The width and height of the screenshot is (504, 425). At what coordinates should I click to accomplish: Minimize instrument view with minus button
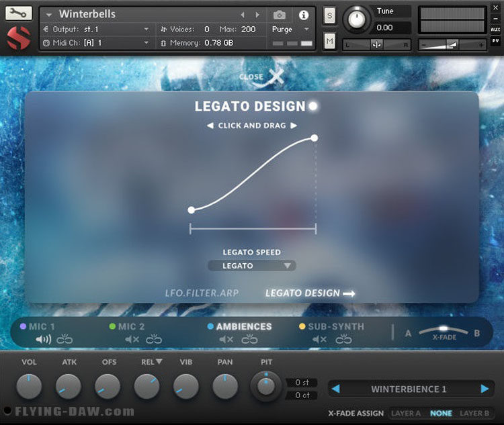pos(495,19)
